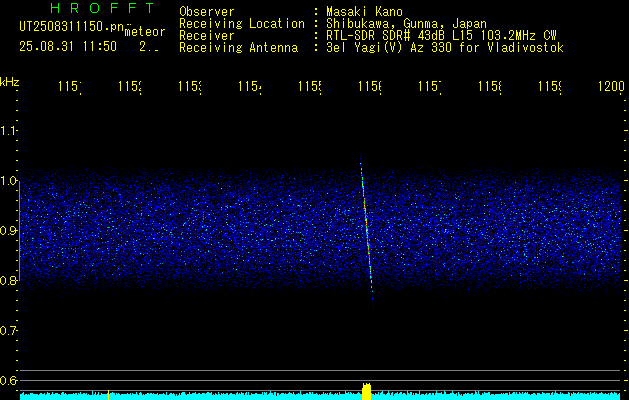Select the date stamp 25.08.31 11:50
Screen dimensions: 629x400
68,47
